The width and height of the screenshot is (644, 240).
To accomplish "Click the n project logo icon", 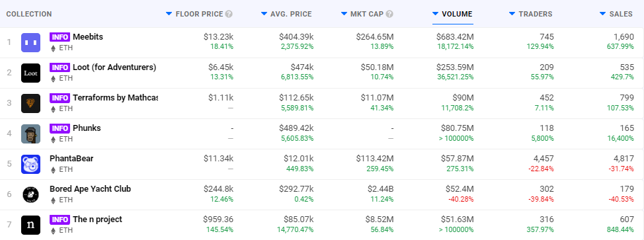I will [x=31, y=225].
